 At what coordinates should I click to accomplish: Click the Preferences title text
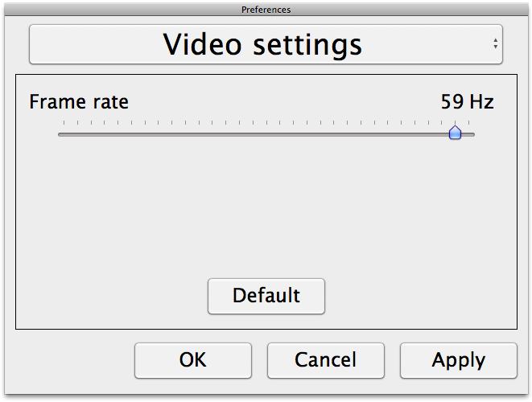pyautogui.click(x=266, y=10)
